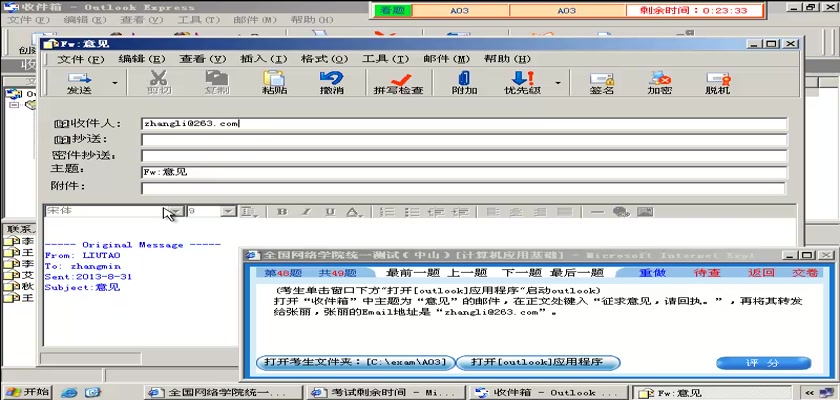Image resolution: width=840 pixels, height=400 pixels.
Task: Open the 格式(O) menu
Action: [325, 59]
